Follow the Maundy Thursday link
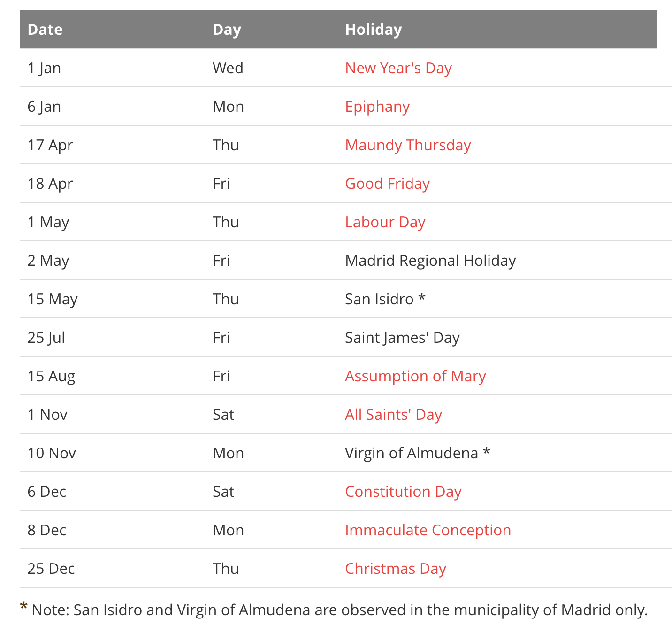 coord(408,145)
